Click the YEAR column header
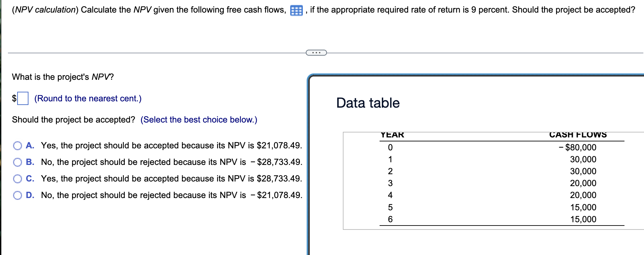Viewport: 644px width, 255px height. tap(392, 134)
